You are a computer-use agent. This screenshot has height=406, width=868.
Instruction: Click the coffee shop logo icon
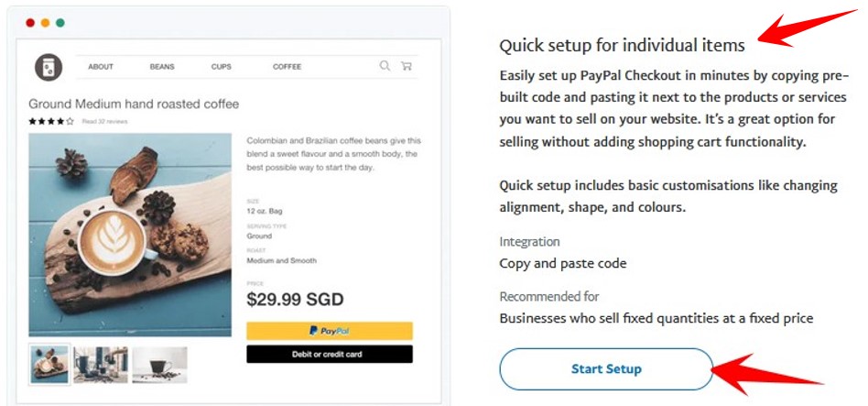pos(49,67)
